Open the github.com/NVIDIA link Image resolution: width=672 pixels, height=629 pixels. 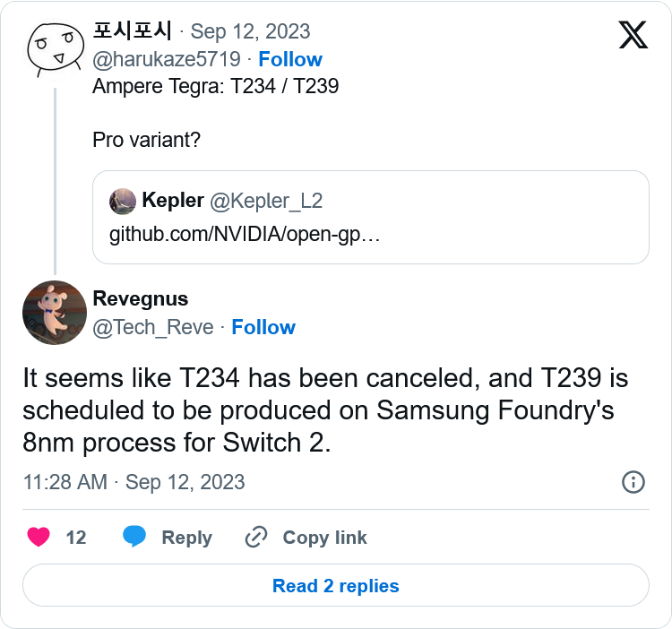(x=246, y=235)
